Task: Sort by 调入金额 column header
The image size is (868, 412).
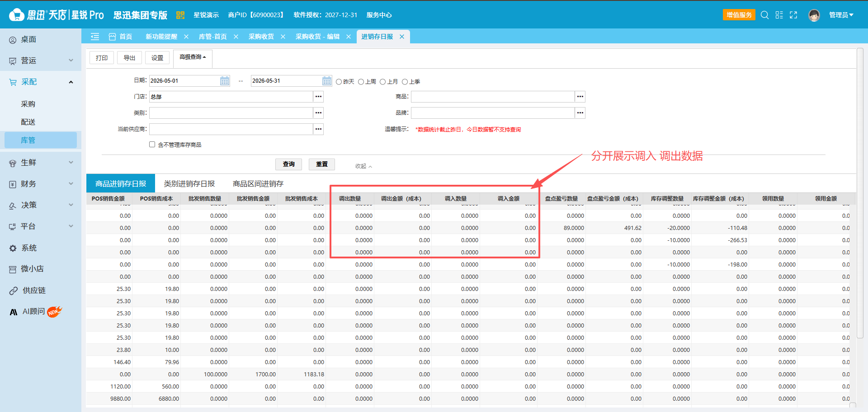Action: [x=509, y=199]
